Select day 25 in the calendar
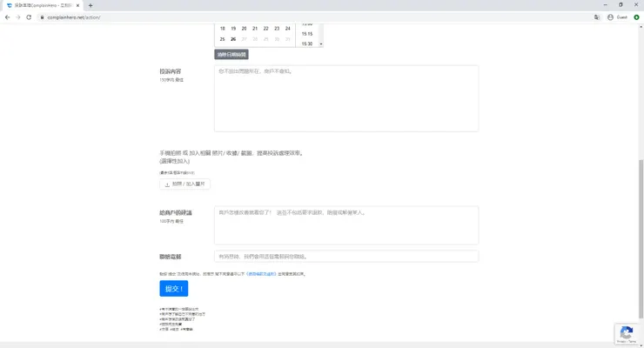Image resolution: width=644 pixels, height=348 pixels. coord(222,39)
